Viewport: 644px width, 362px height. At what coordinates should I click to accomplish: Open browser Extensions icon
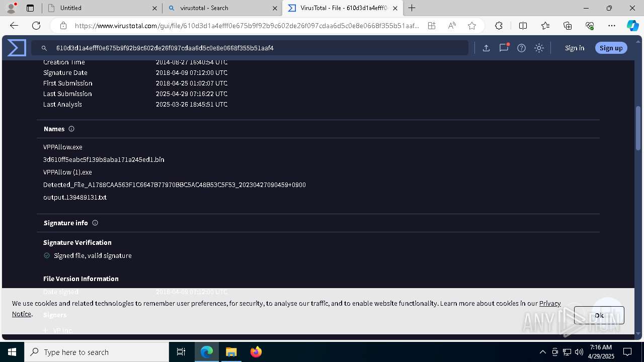[499, 26]
